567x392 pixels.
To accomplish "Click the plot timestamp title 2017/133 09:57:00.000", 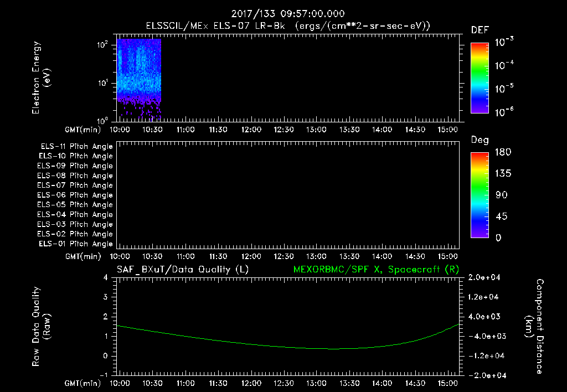I will tap(288, 14).
